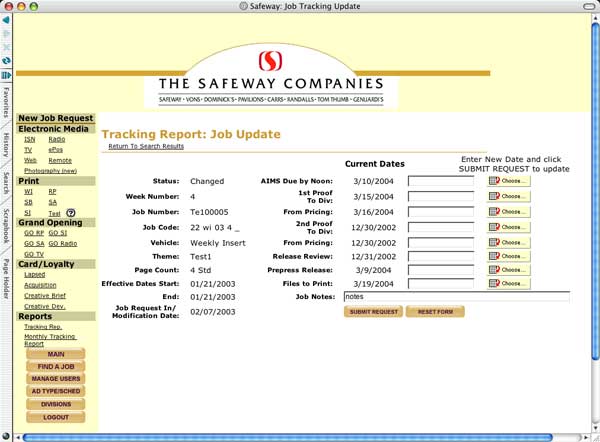
Task: Click the 1st Proof To Div date field
Action: [441, 196]
